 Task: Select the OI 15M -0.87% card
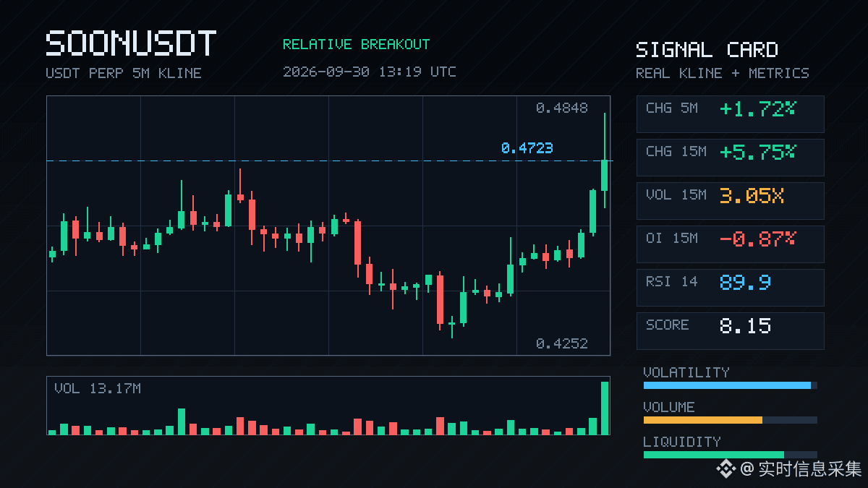coord(730,244)
